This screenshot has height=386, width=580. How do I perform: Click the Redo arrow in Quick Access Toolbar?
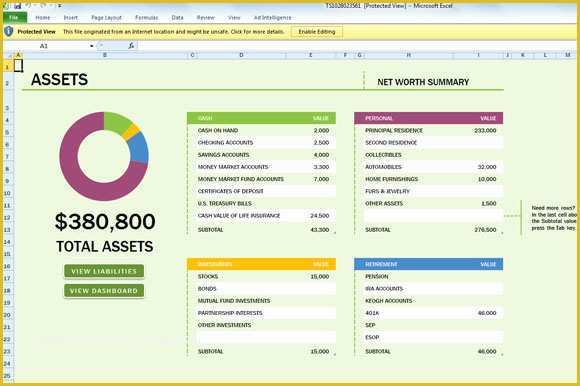pyautogui.click(x=43, y=6)
